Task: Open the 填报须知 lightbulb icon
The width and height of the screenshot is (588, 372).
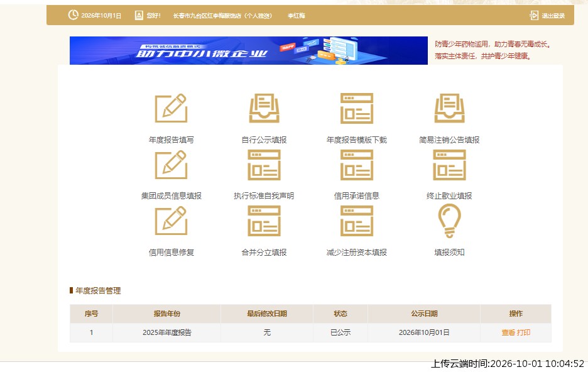Action: (449, 221)
